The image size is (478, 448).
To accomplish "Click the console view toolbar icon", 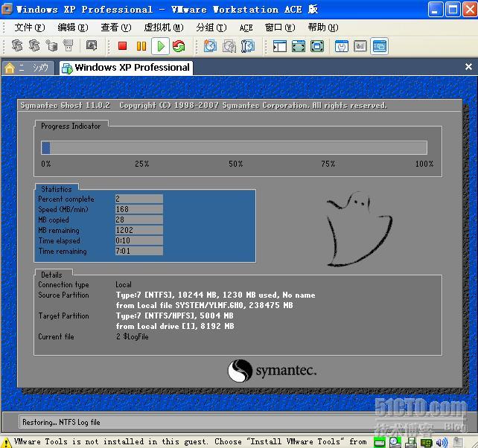I will 379,46.
